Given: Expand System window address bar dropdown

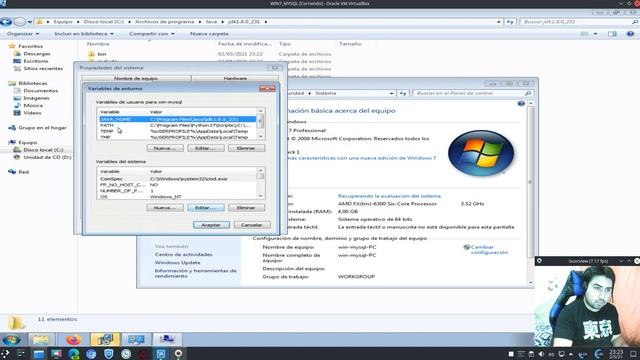Looking at the screenshot, I should coord(391,93).
